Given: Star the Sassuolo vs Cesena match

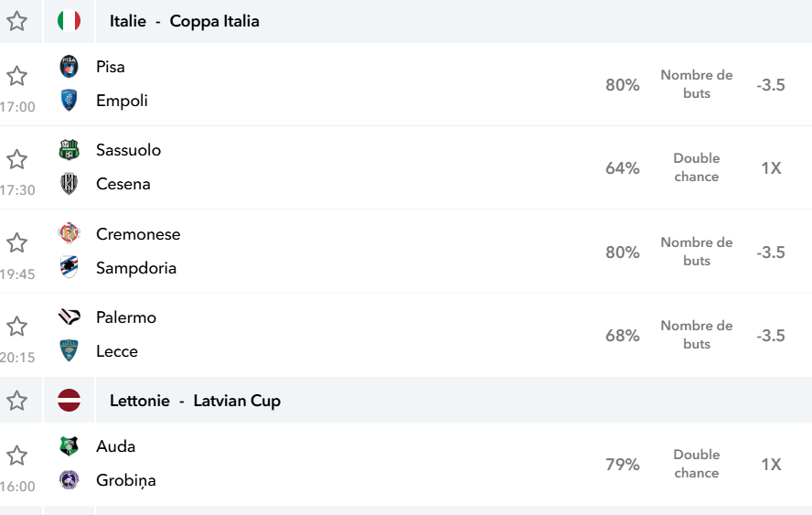Looking at the screenshot, I should click(x=16, y=159).
